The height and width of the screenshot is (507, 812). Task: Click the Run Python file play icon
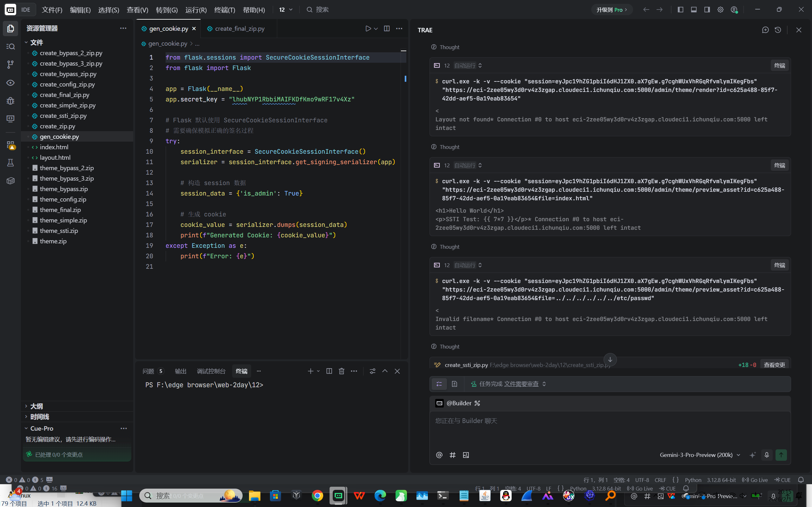click(x=368, y=29)
